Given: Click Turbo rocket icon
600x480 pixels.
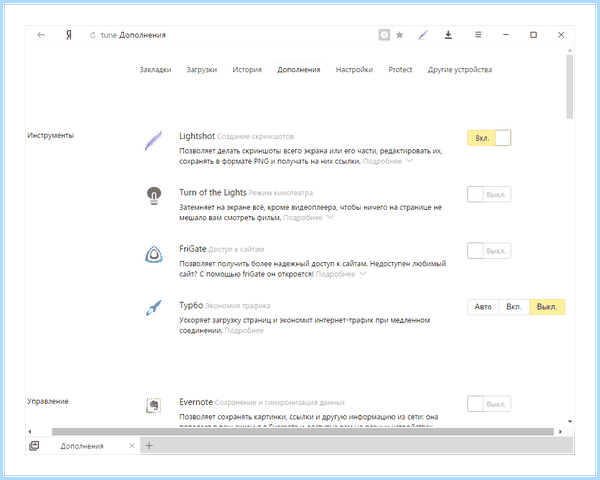Looking at the screenshot, I should 153,308.
